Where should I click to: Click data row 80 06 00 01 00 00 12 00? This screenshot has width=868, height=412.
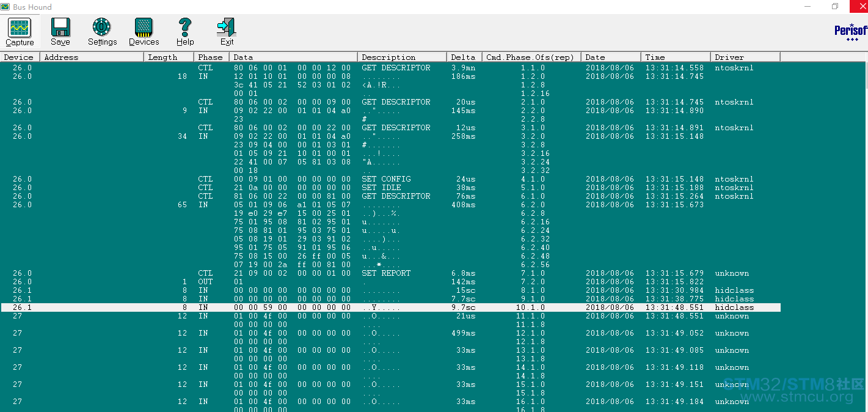[x=293, y=68]
